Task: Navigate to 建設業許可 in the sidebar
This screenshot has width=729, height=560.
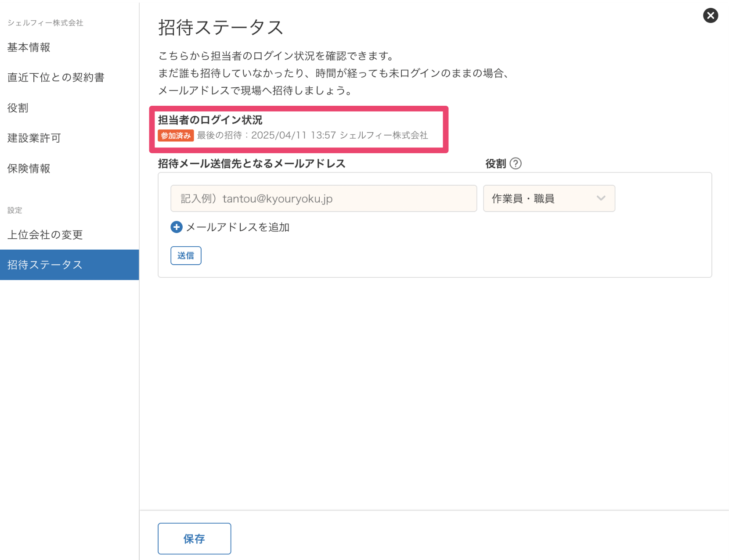Action: tap(34, 138)
